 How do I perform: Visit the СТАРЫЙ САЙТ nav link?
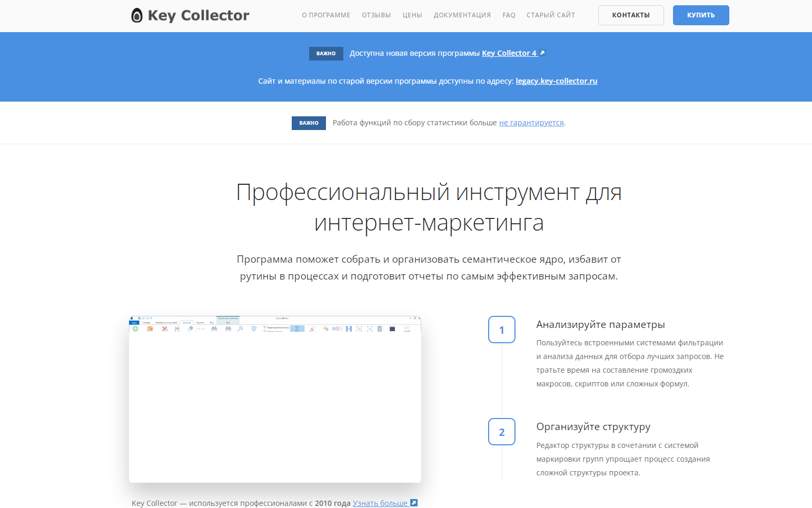(551, 15)
